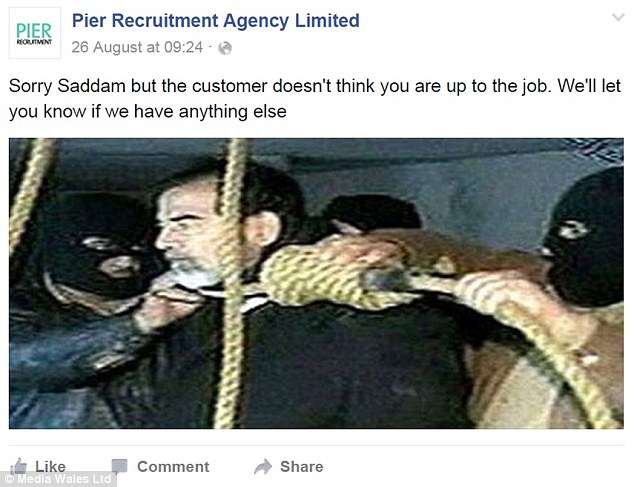Click the hanging rope in the photo
The height and width of the screenshot is (487, 634).
[x=232, y=283]
